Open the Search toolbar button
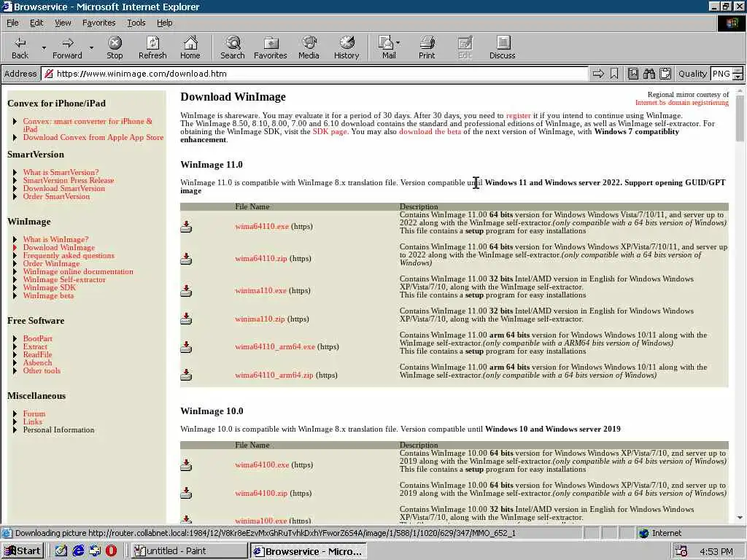Screen dimensions: 747x560 pos(233,47)
